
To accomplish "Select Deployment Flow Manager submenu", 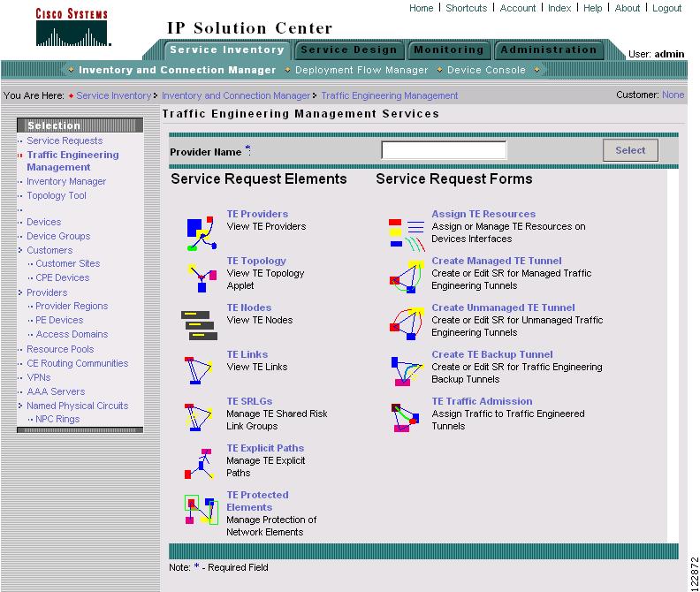I will coord(361,70).
